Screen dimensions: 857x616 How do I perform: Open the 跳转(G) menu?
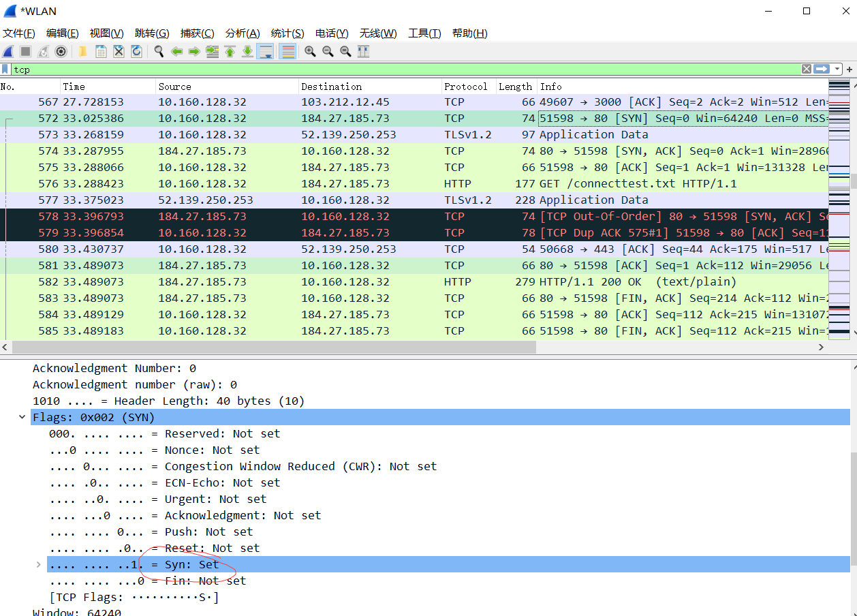(152, 33)
